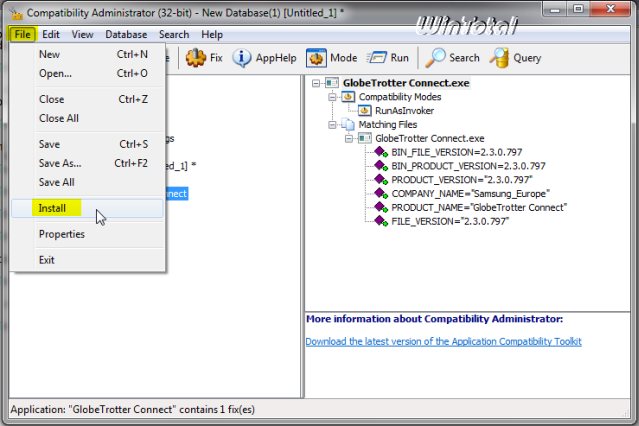Click the Compatibility Modes node icon
This screenshot has height=426, width=639.
point(348,97)
